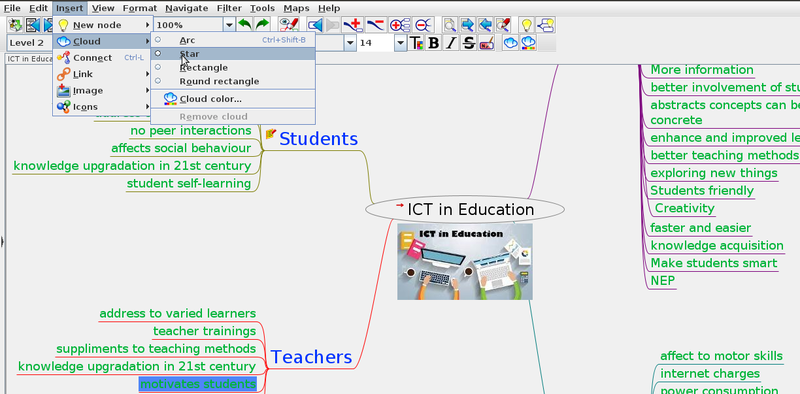Click the ICT in Education image thumbnail
The image size is (800, 394).
tap(465, 261)
